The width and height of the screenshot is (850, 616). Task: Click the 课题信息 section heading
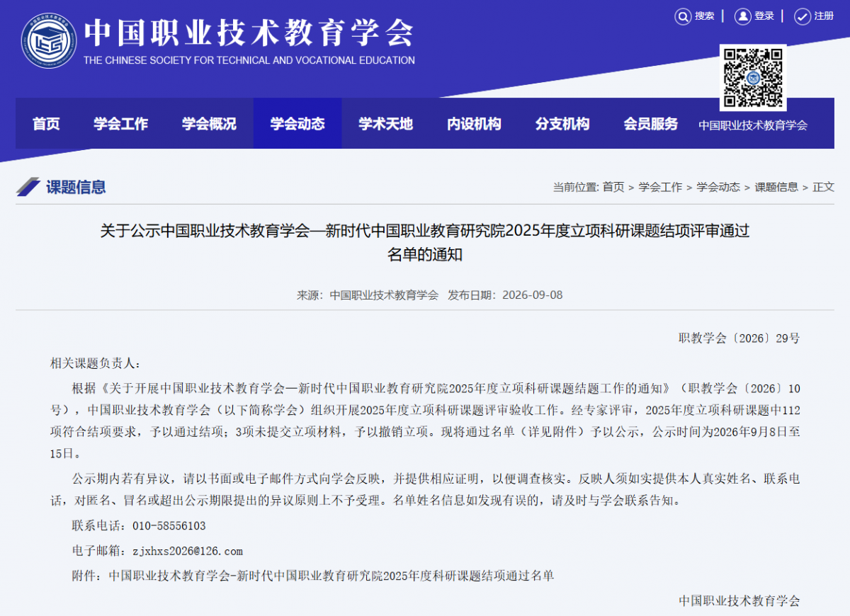point(76,187)
